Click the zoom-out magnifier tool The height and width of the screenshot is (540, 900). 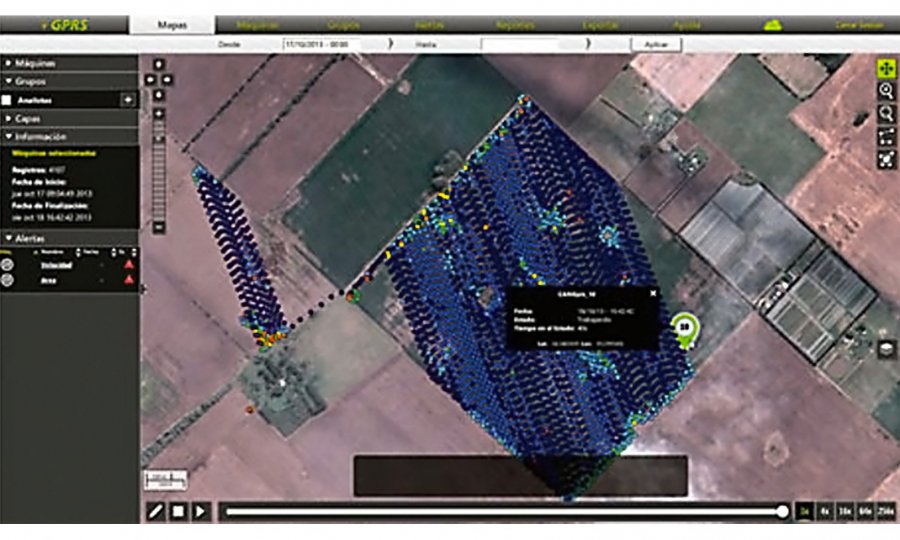click(x=886, y=113)
